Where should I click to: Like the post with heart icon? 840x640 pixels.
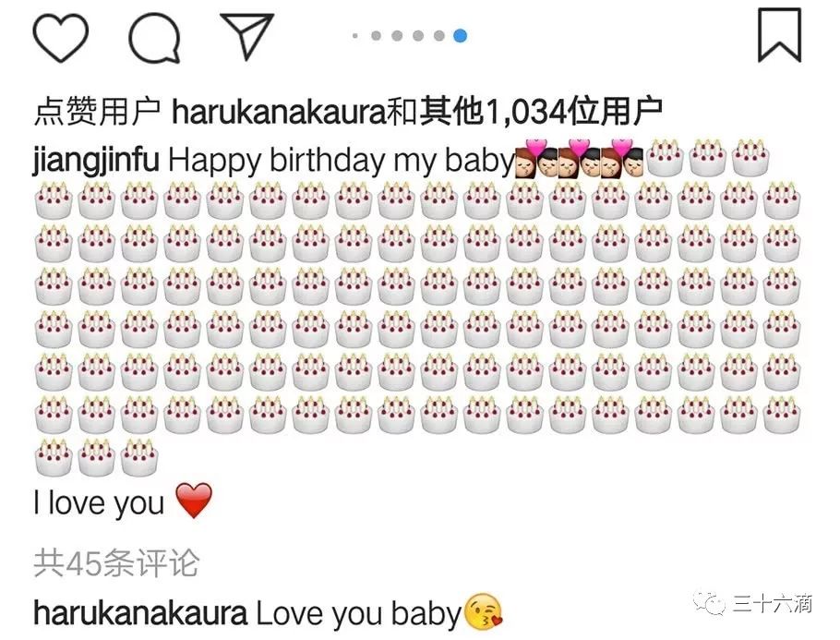[61, 37]
